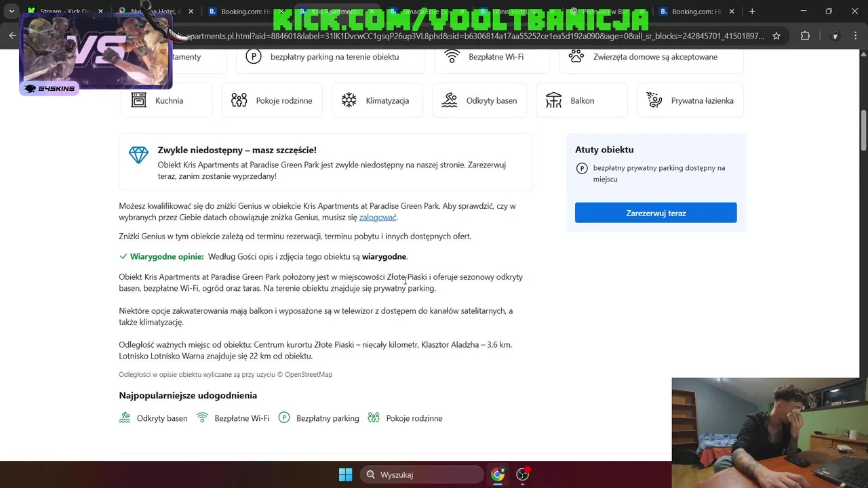The width and height of the screenshot is (868, 488).
Task: Click the Wi-Fi icon in Bezpłatne Wi-Fi card
Action: point(452,57)
